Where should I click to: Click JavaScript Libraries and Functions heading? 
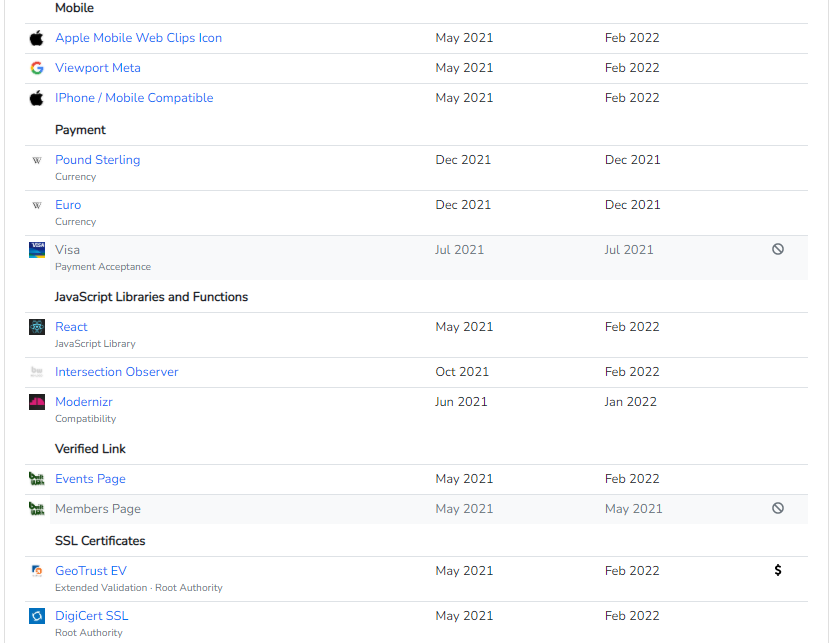152,297
